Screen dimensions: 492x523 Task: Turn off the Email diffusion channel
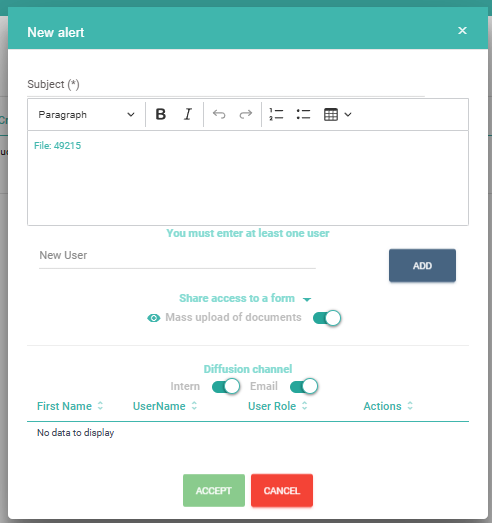304,386
